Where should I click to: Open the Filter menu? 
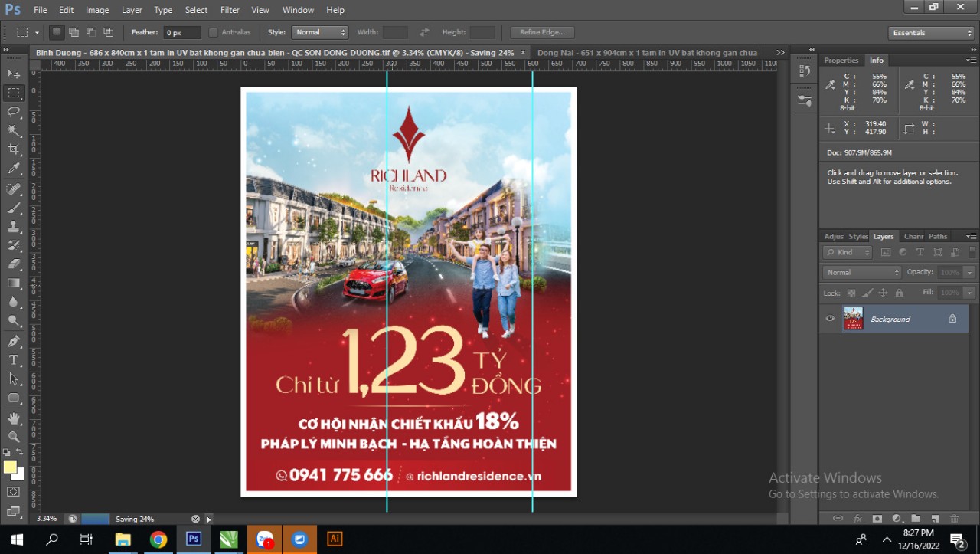[230, 10]
